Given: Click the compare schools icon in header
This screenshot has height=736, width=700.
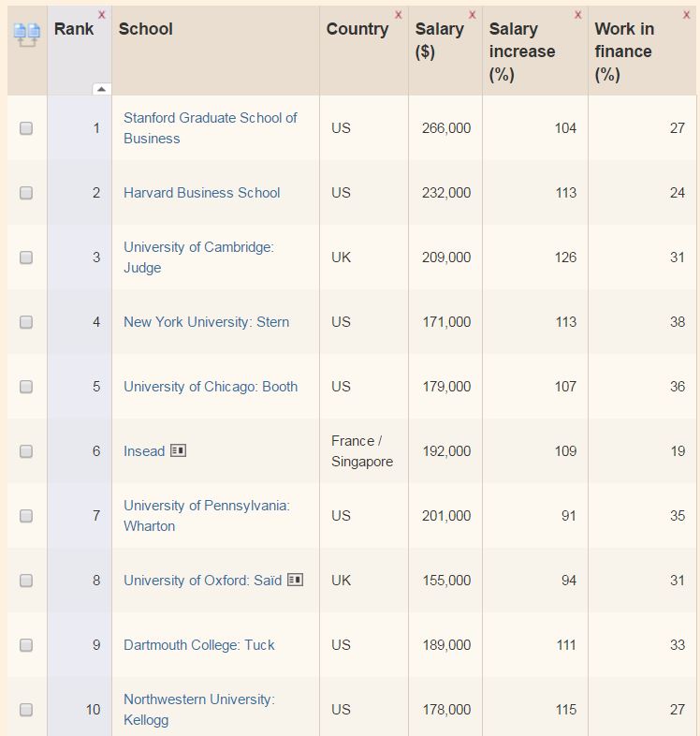Looking at the screenshot, I should [27, 36].
